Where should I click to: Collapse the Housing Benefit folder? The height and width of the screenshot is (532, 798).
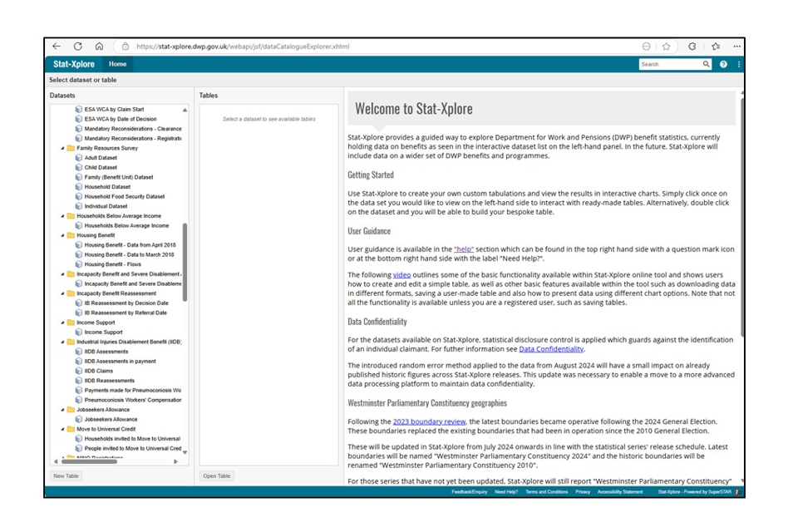[63, 235]
